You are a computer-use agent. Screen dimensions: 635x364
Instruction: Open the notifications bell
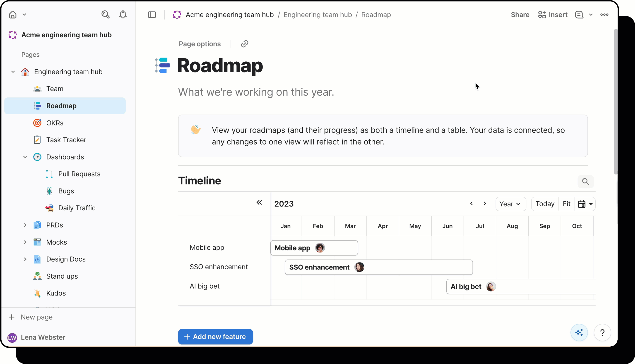123,15
